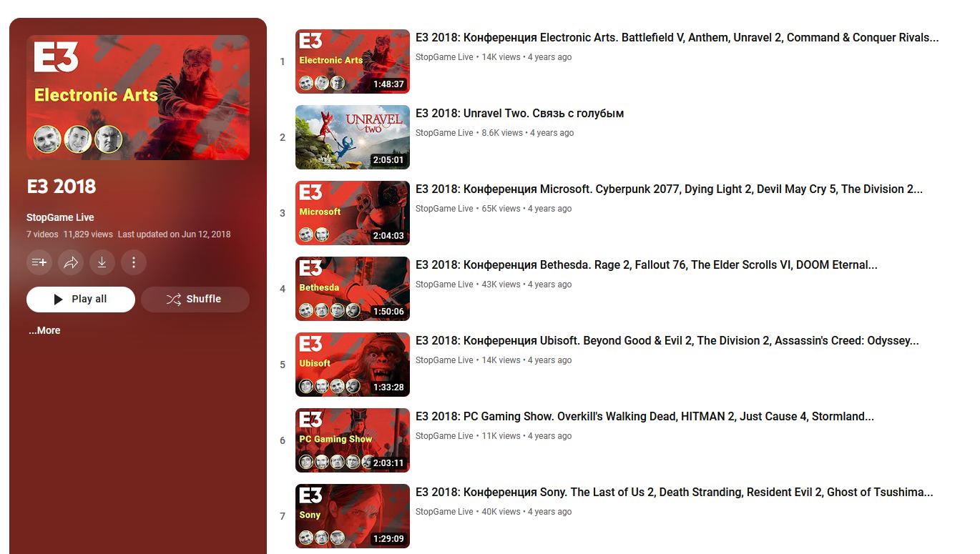
Task: Open the Ubisoft conference video thumbnail
Action: tap(353, 365)
